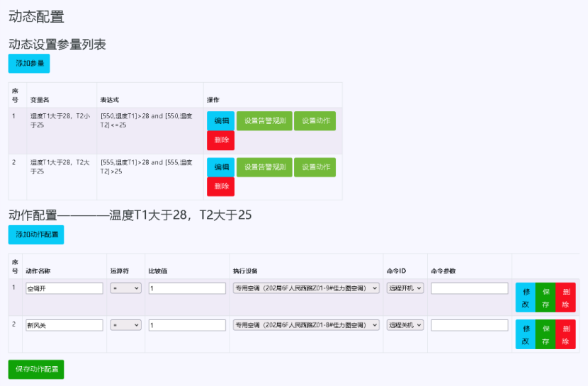Image resolution: width=588 pixels, height=386 pixels.
Task: Edit the second variable using 编辑
Action: (220, 167)
